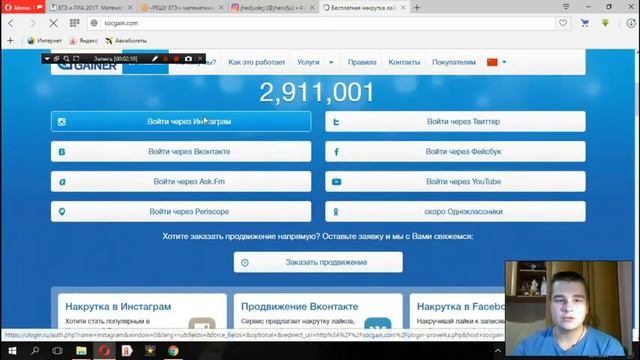The height and width of the screenshot is (360, 640).
Task: Open the Контакты page
Action: [x=404, y=62]
